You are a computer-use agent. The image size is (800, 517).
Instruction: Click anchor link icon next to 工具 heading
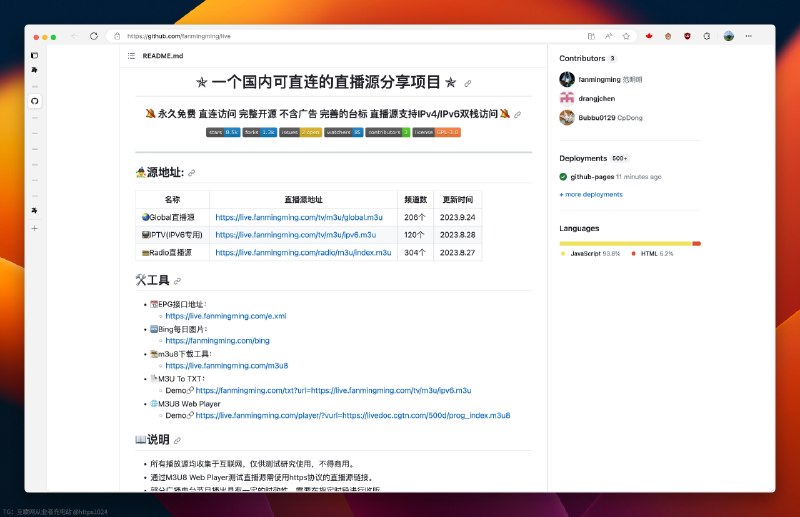(x=177, y=281)
